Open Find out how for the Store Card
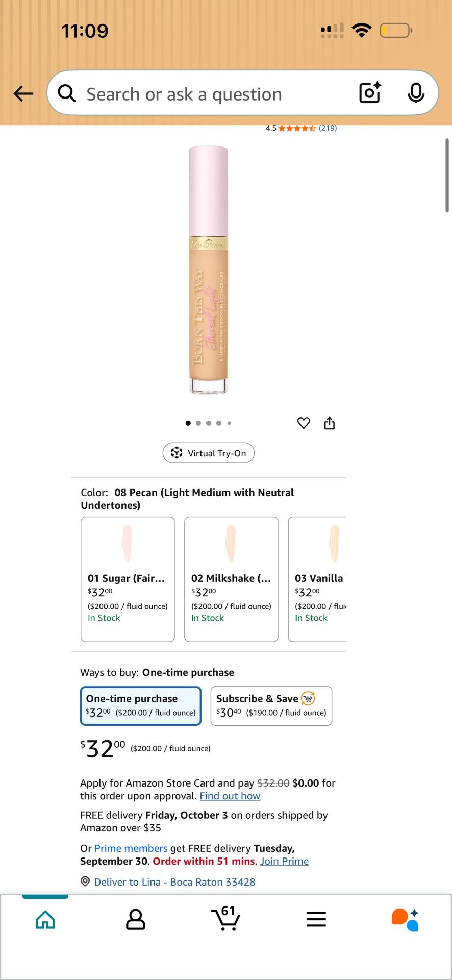 click(229, 796)
